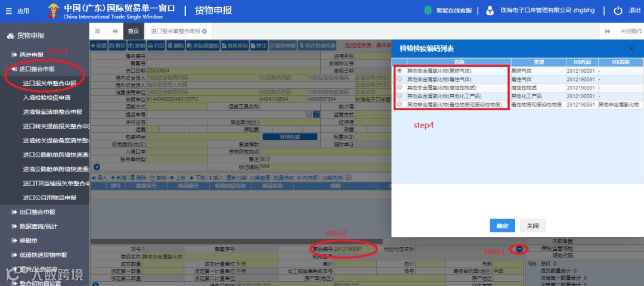This screenshot has height=286, width=644.
Task: Select radio 其他非金属氯化物(易燃气体)
Action: click(x=400, y=70)
